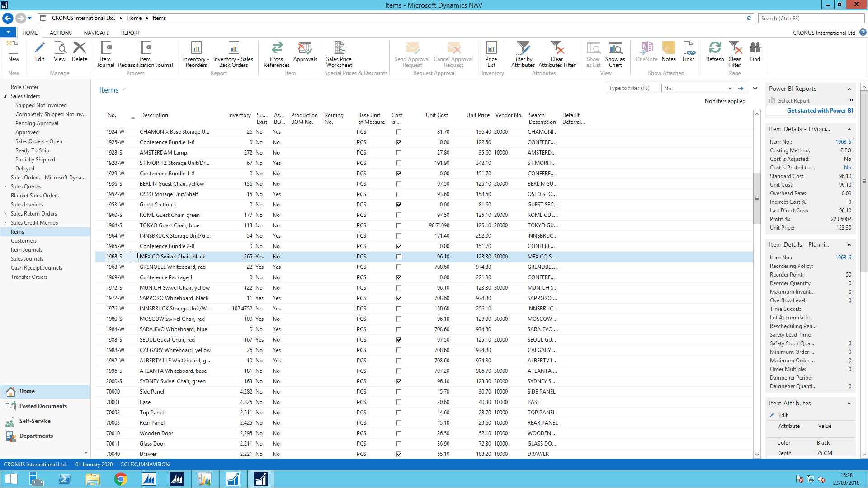Viewport: 868px width, 488px height.
Task: Collapse the Item Attributes factbox
Action: [849, 404]
